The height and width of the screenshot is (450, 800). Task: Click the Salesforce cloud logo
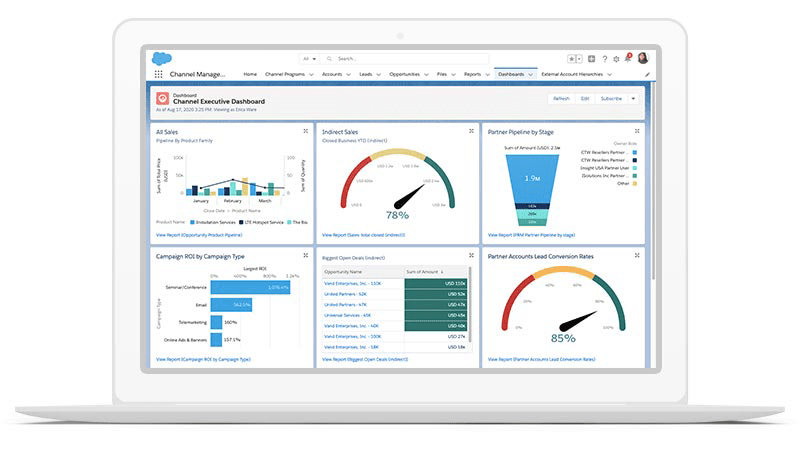[x=162, y=58]
